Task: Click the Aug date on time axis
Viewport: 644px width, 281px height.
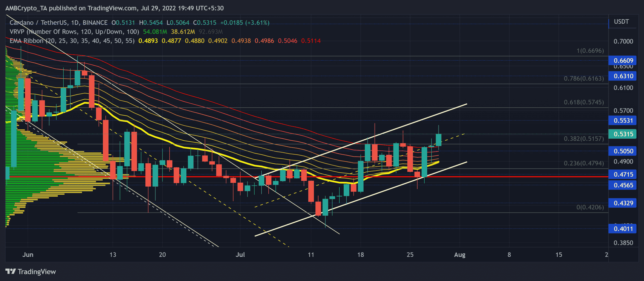Action: pos(459,255)
